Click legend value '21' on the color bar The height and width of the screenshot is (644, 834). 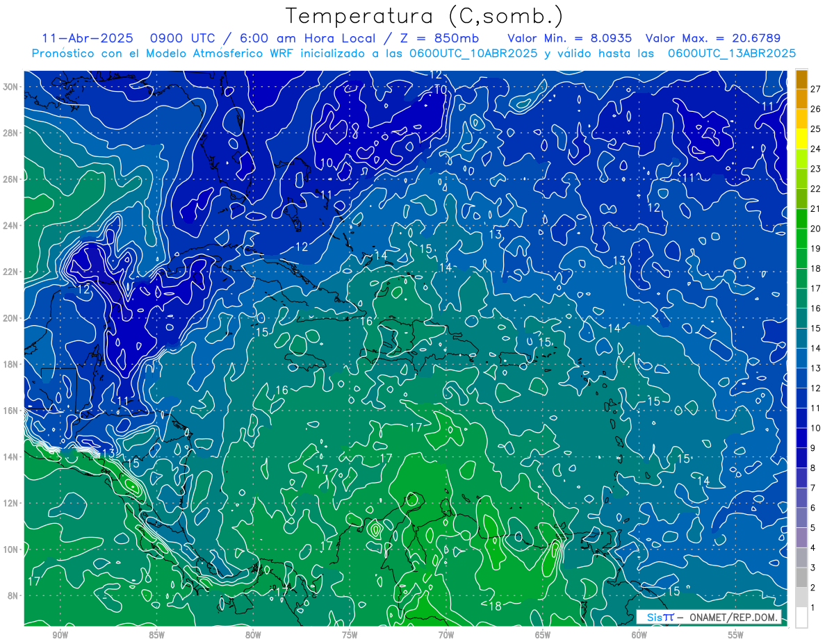coord(815,209)
